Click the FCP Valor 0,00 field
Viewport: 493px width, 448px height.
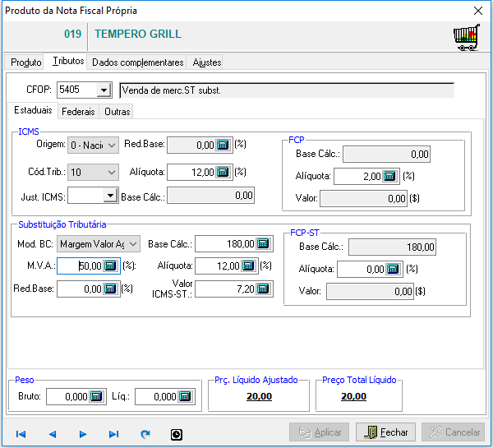363,198
